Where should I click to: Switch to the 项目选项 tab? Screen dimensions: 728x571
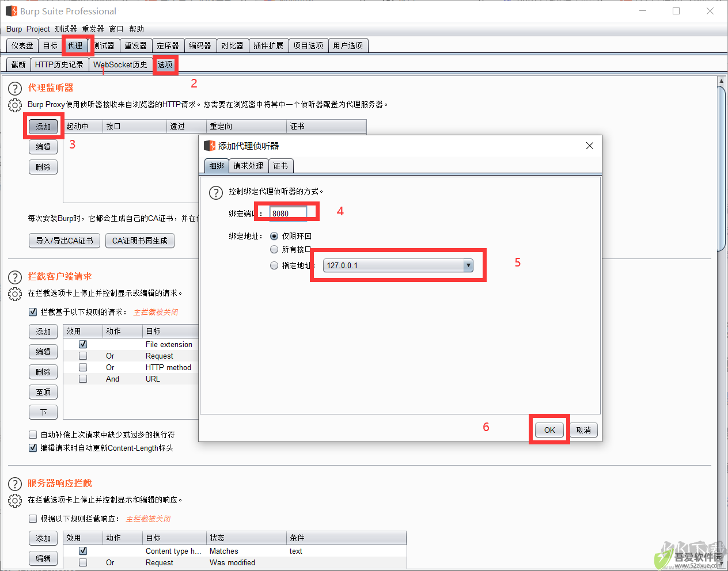coord(308,45)
